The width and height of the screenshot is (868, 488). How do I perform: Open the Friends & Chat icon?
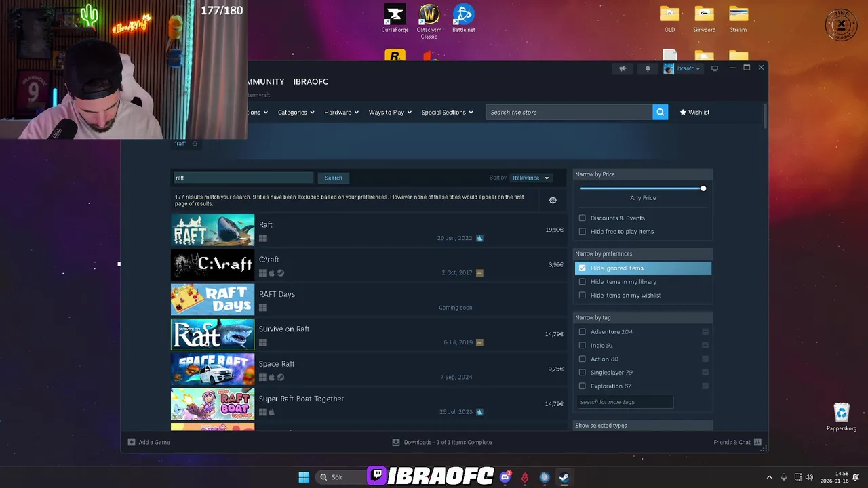point(757,442)
